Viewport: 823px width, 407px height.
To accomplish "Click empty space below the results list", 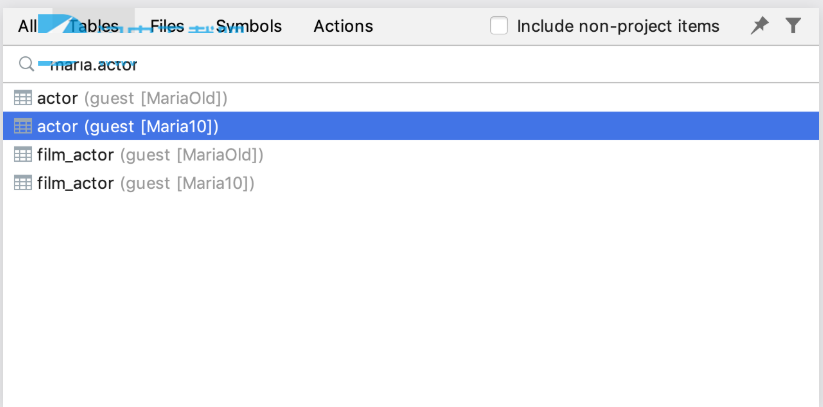I will point(410,299).
